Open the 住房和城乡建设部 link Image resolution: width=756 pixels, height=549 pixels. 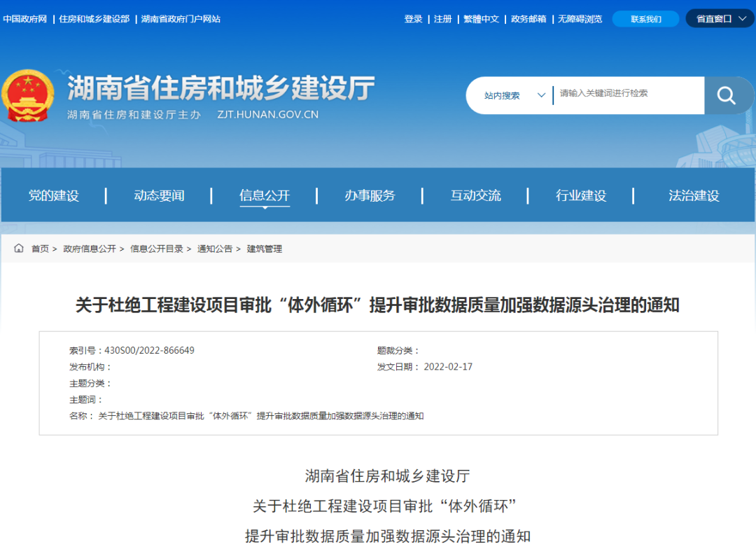(x=94, y=19)
